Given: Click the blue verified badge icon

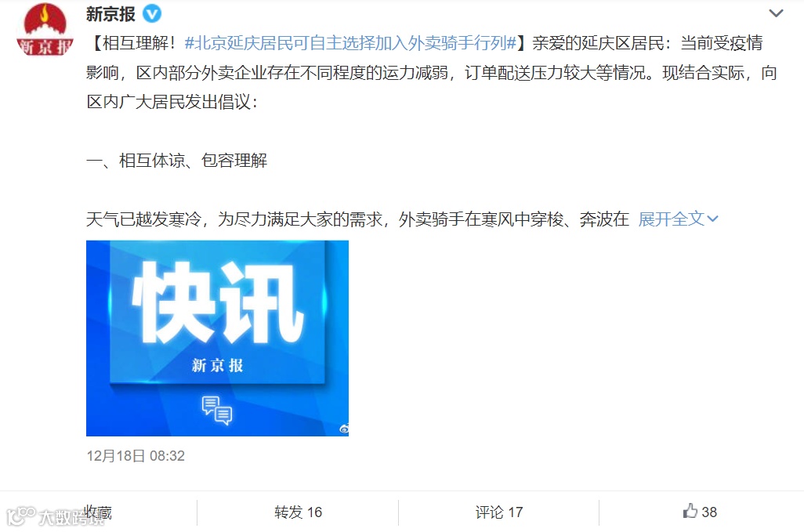Looking at the screenshot, I should pos(152,14).
